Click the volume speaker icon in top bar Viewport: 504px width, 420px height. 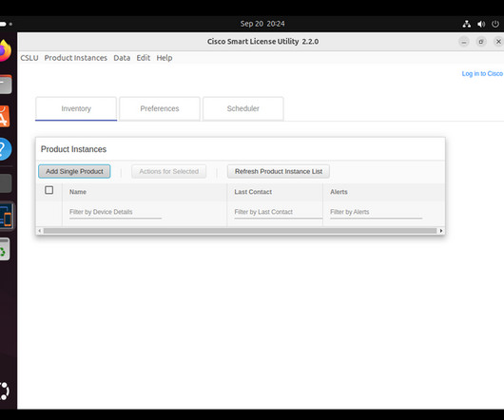(x=481, y=24)
